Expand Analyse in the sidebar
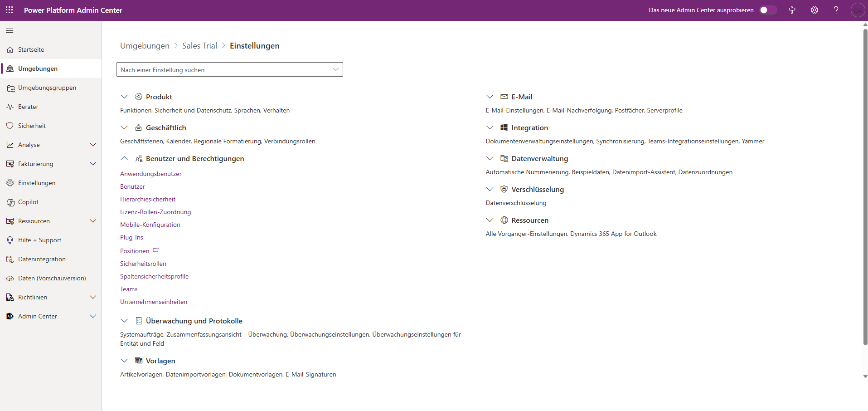Viewport: 868px width, 411px height. point(93,145)
